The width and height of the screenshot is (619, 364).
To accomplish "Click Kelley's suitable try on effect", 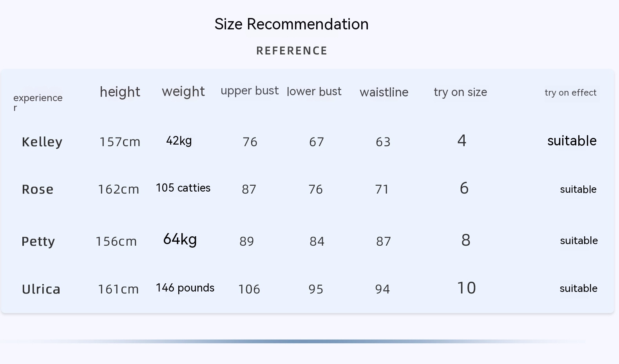I will click(x=572, y=141).
